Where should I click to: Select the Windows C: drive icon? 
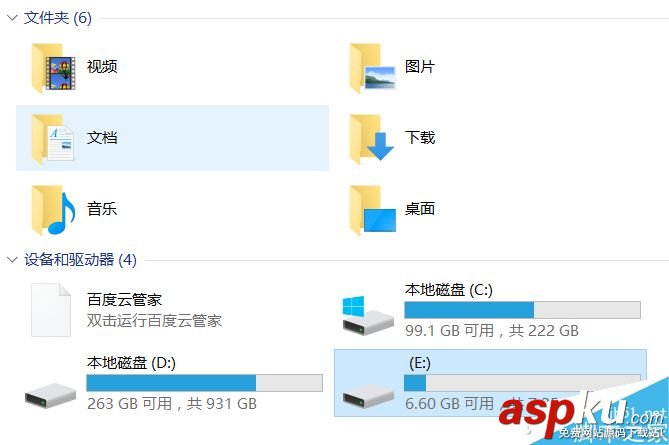[x=368, y=315]
